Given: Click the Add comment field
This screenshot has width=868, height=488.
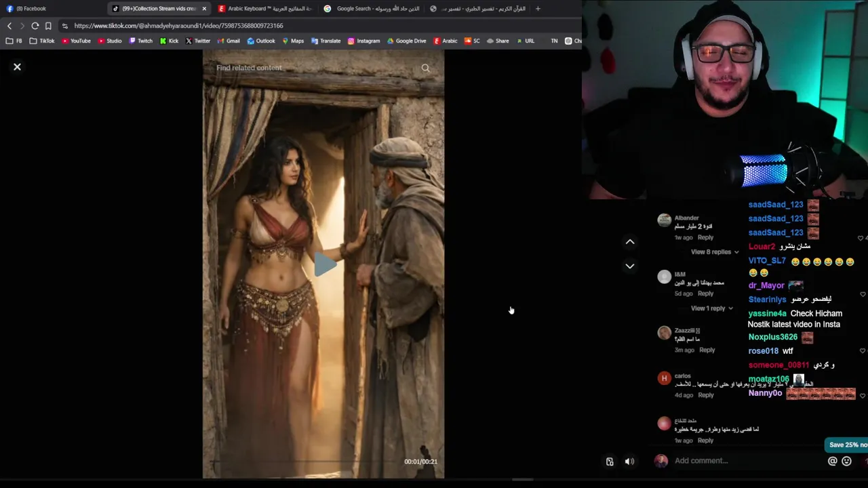Looking at the screenshot, I should 746,461.
